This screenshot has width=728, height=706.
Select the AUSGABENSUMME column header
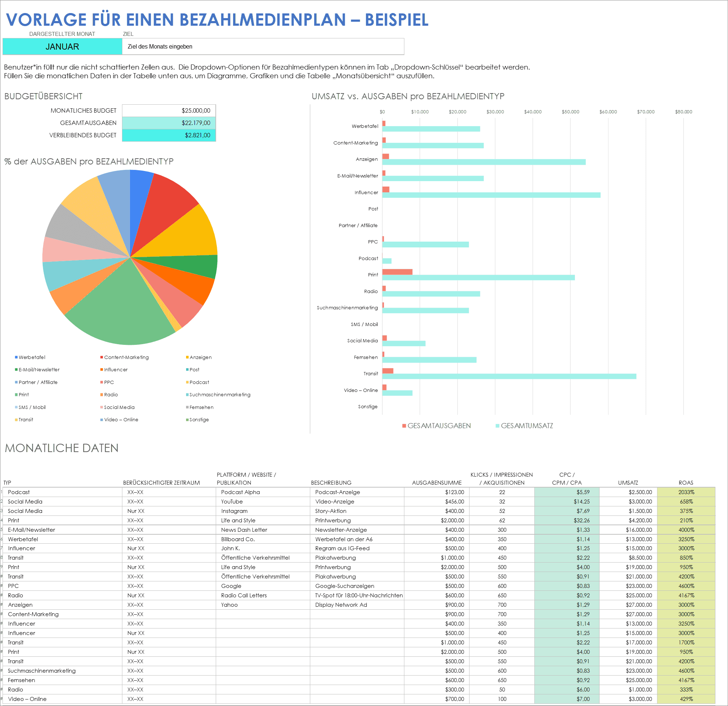(x=437, y=483)
